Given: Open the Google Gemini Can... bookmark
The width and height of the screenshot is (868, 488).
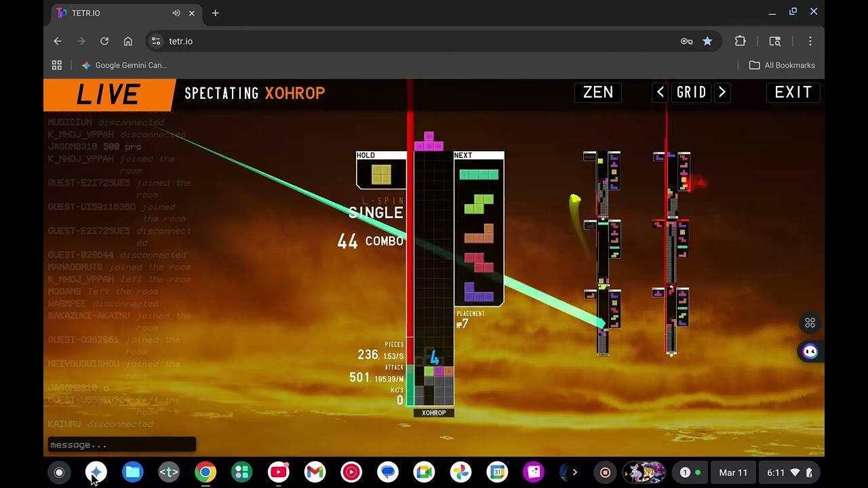Looking at the screenshot, I should [124, 65].
